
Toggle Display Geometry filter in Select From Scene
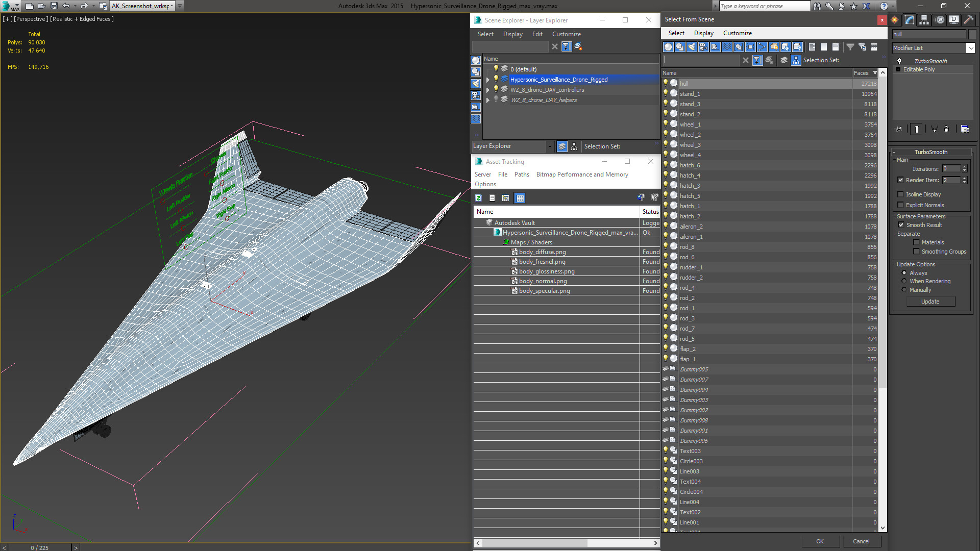pyautogui.click(x=668, y=47)
